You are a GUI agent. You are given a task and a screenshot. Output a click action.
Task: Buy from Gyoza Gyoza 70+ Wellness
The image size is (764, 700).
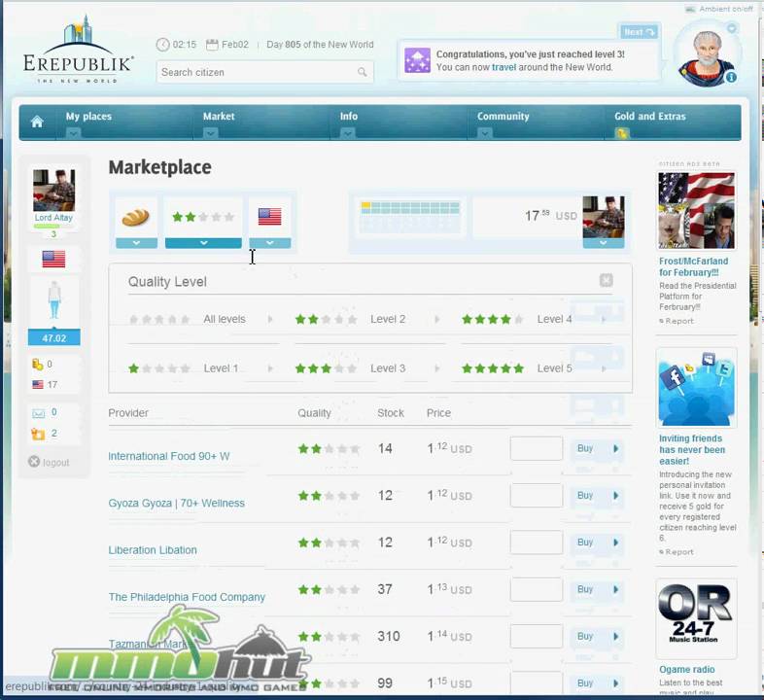[x=597, y=495]
